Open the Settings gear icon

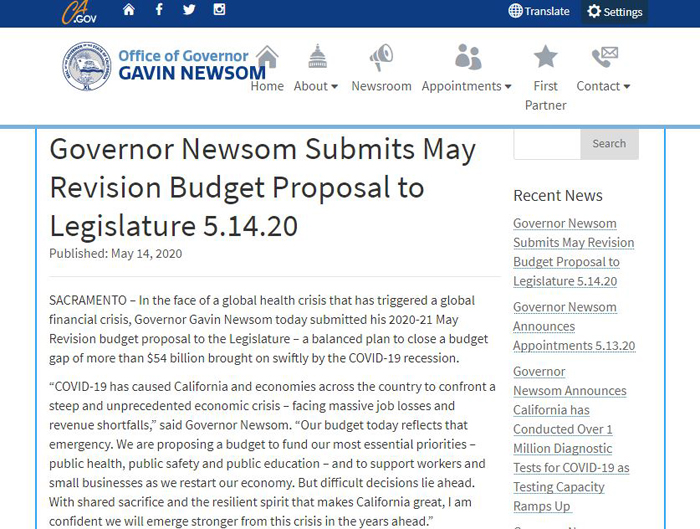(x=594, y=11)
